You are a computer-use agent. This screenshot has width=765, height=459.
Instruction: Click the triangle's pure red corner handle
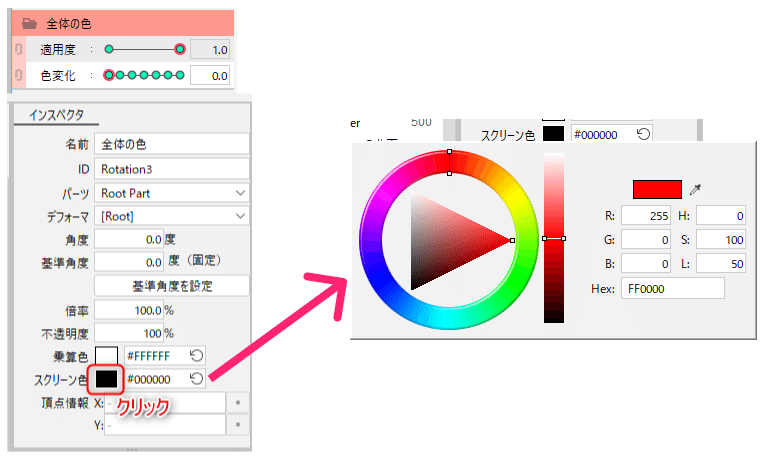point(512,240)
